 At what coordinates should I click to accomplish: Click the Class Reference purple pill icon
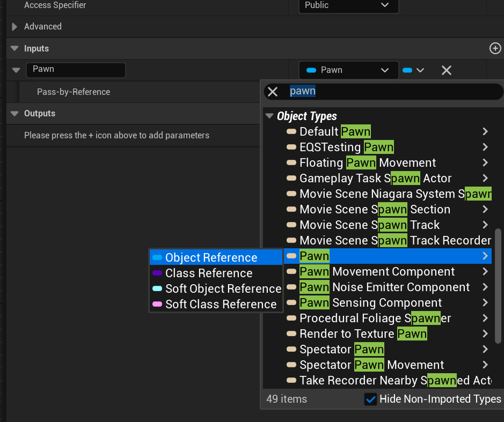(157, 273)
